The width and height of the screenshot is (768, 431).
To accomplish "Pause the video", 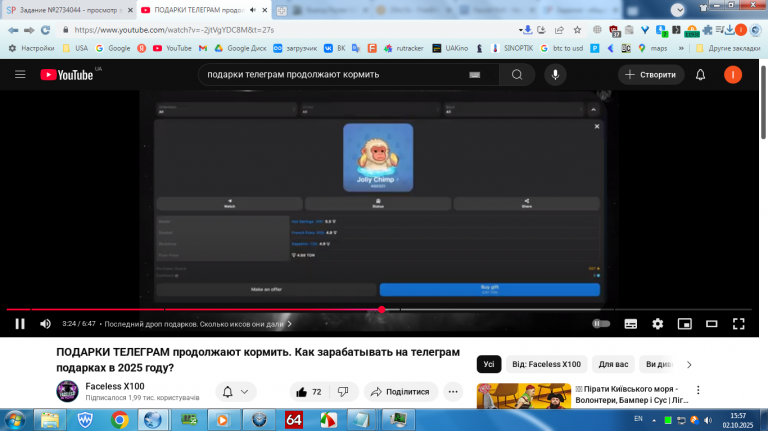I will click(x=20, y=324).
